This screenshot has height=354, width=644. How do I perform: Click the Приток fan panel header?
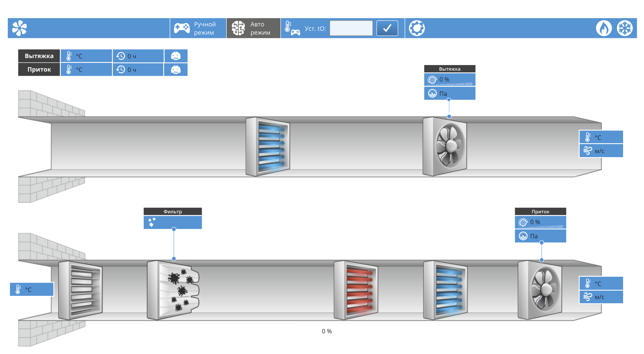[x=540, y=211]
